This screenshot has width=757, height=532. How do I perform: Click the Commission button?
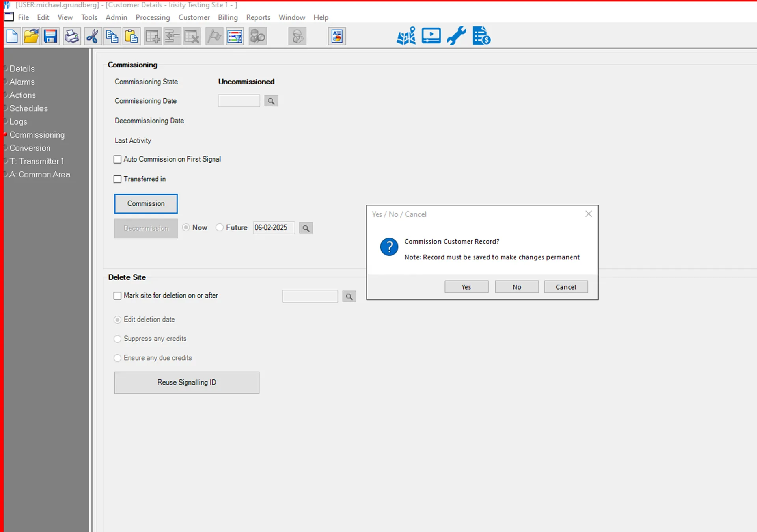coord(146,204)
